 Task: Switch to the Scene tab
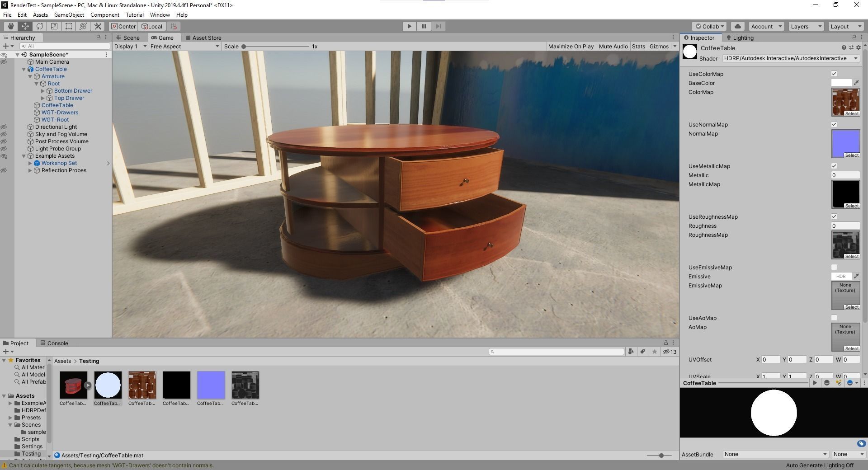click(127, 38)
